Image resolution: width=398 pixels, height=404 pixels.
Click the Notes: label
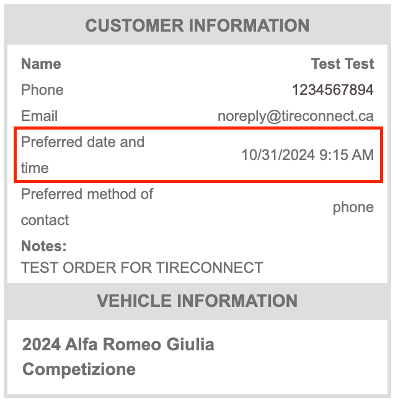pyautogui.click(x=44, y=246)
